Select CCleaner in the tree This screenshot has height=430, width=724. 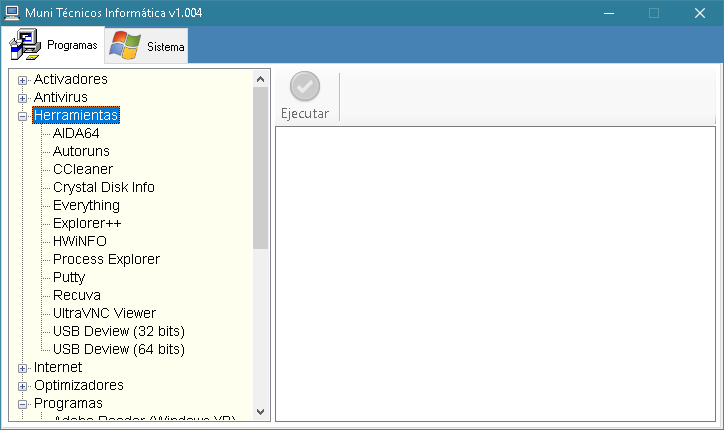click(x=83, y=170)
